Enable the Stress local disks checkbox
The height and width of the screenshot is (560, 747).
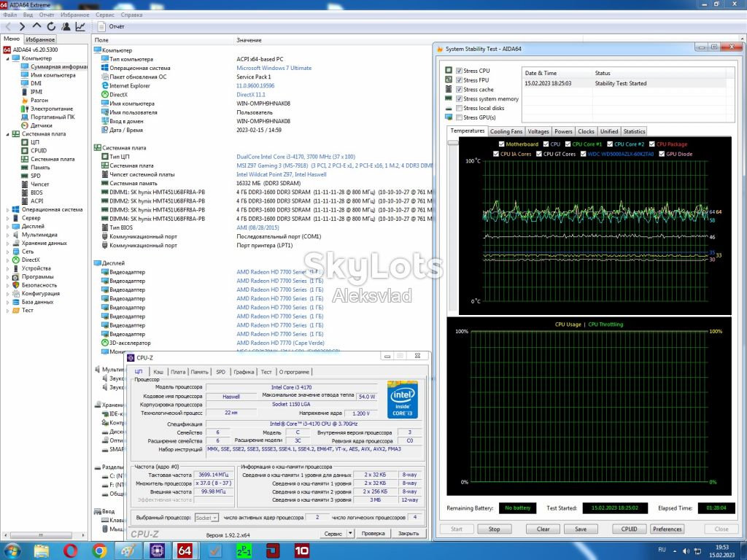460,108
